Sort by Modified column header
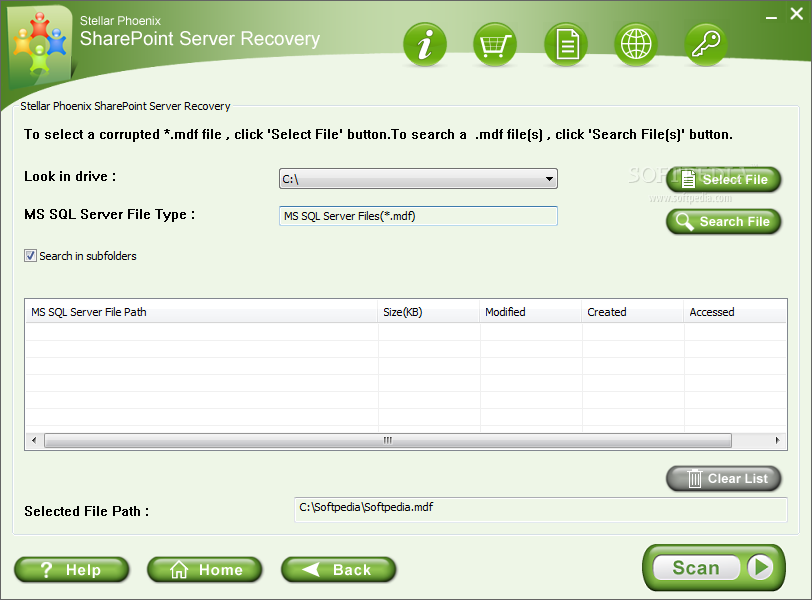This screenshot has height=600, width=812. (531, 312)
